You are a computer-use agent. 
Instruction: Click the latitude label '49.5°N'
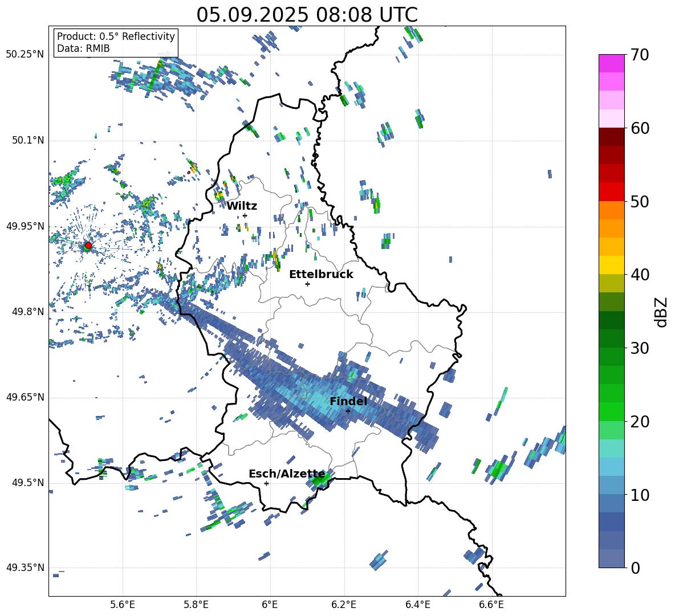[27, 483]
